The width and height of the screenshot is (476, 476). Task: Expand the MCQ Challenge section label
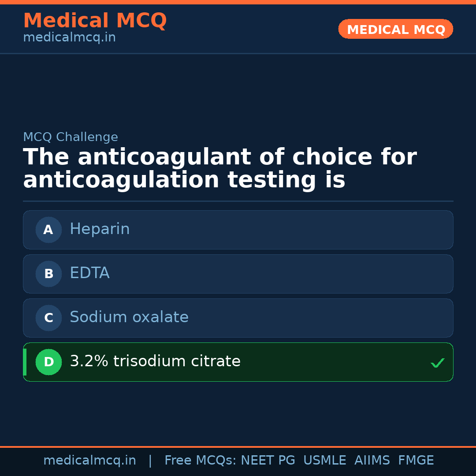point(71,137)
